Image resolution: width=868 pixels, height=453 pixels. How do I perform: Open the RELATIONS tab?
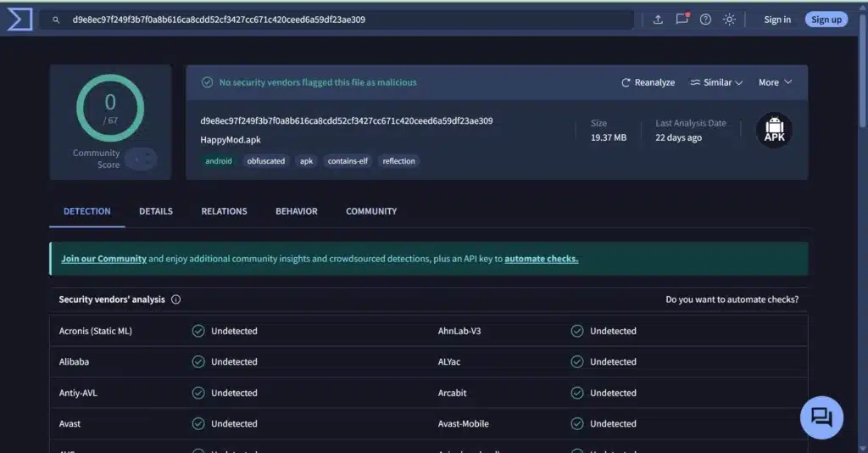[x=224, y=211]
